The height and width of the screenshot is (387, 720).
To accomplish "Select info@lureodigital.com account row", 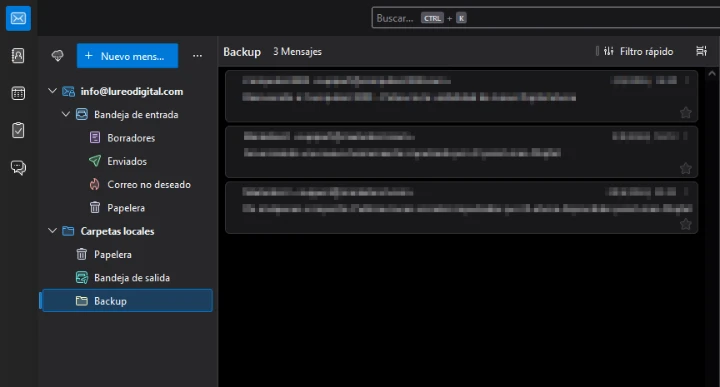I will (127, 91).
